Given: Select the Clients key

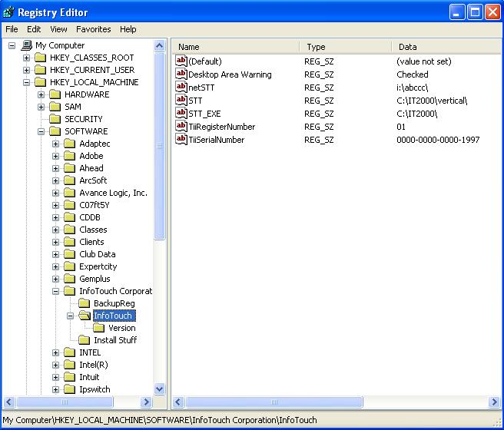Looking at the screenshot, I should click(91, 242).
